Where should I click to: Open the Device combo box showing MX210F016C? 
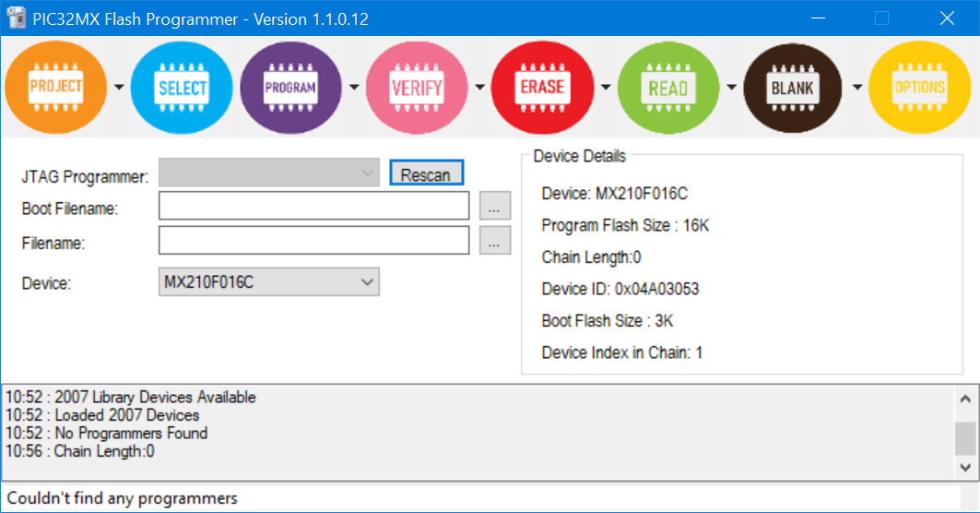(268, 282)
